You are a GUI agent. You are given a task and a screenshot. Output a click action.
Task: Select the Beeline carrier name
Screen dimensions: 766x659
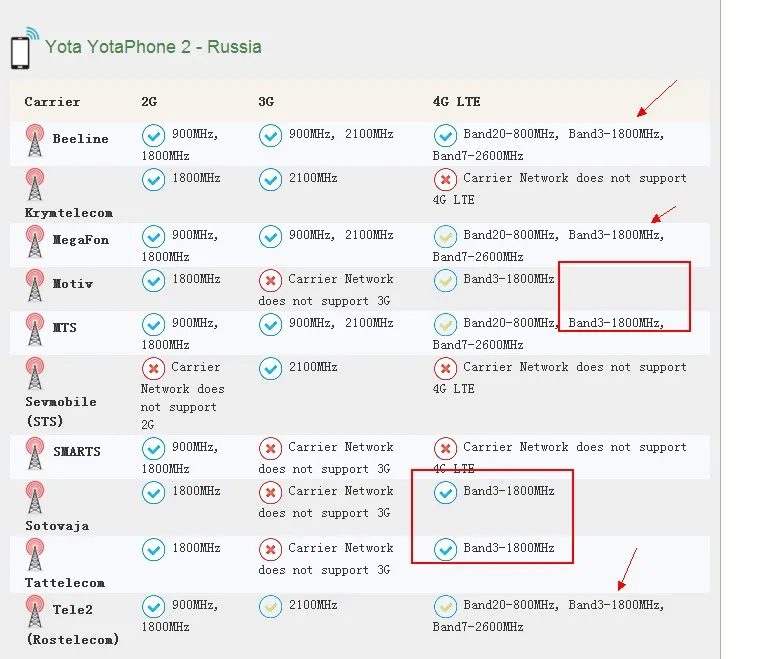click(x=81, y=139)
